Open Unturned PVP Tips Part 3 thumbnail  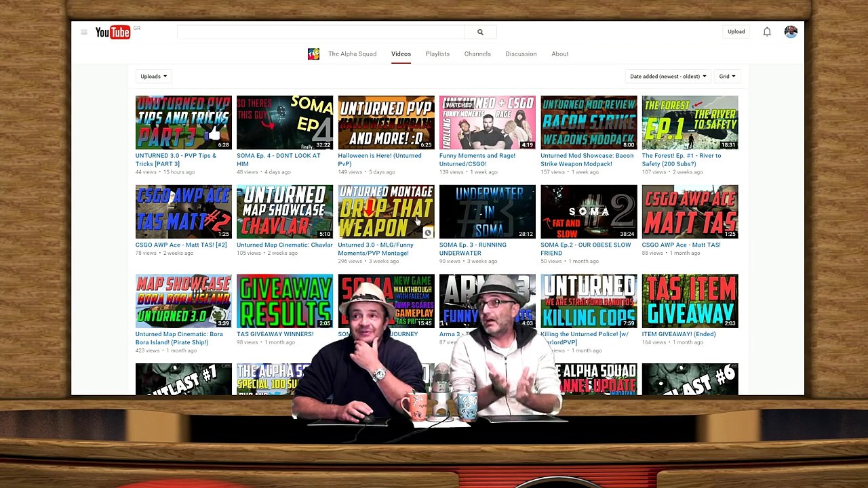click(x=183, y=123)
